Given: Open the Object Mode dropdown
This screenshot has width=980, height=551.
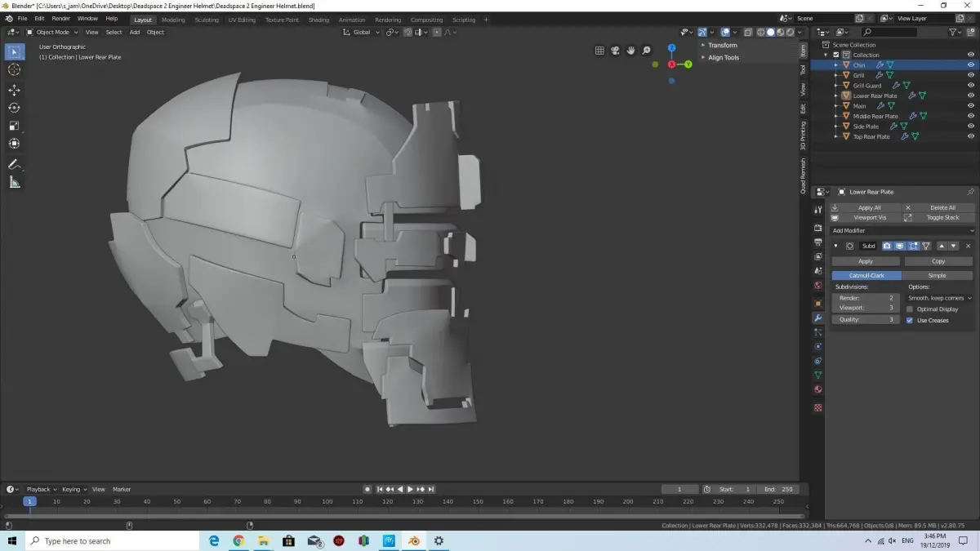Looking at the screenshot, I should [x=52, y=33].
